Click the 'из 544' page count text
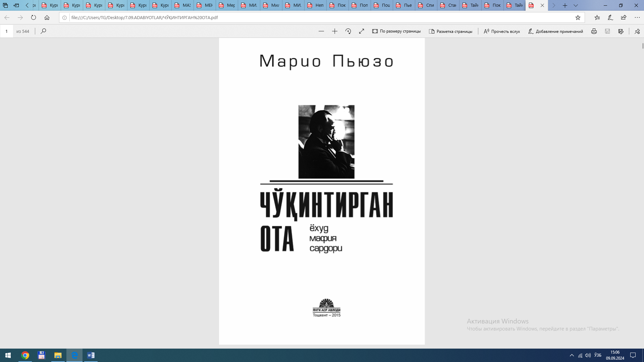 23,31
